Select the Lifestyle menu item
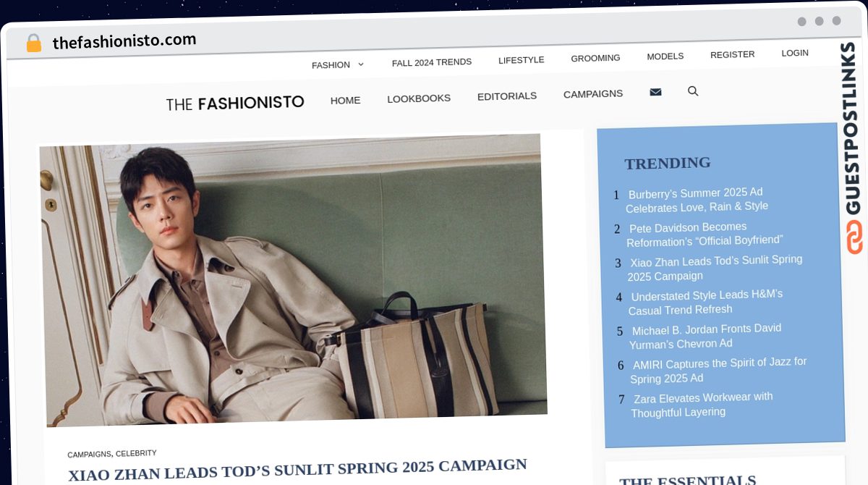The height and width of the screenshot is (485, 868). [521, 60]
